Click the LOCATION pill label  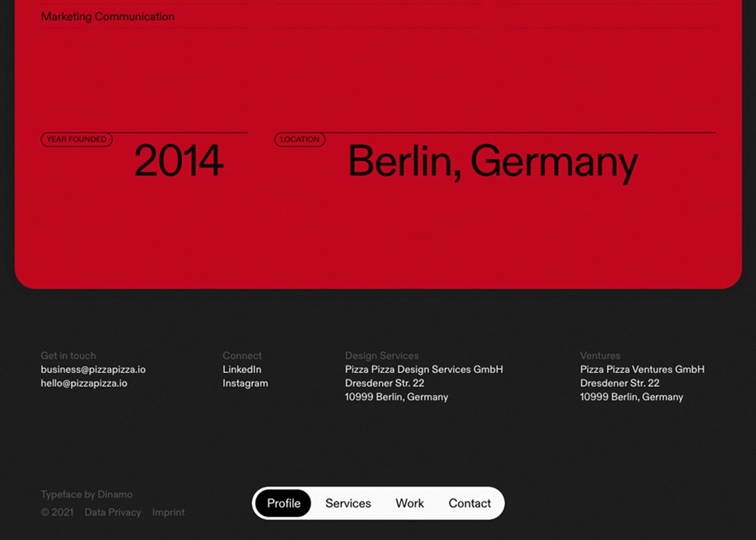coord(300,139)
